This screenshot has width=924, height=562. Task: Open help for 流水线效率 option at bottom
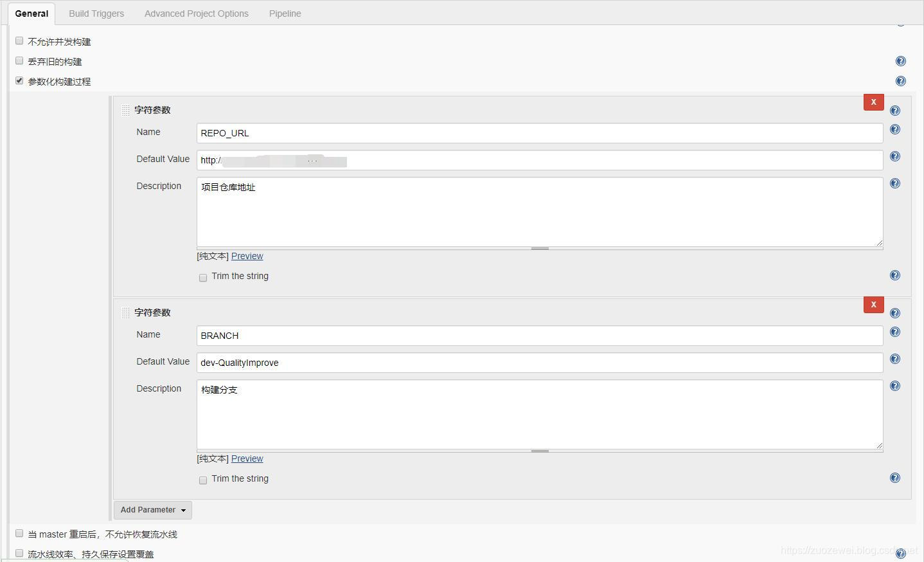tap(900, 554)
